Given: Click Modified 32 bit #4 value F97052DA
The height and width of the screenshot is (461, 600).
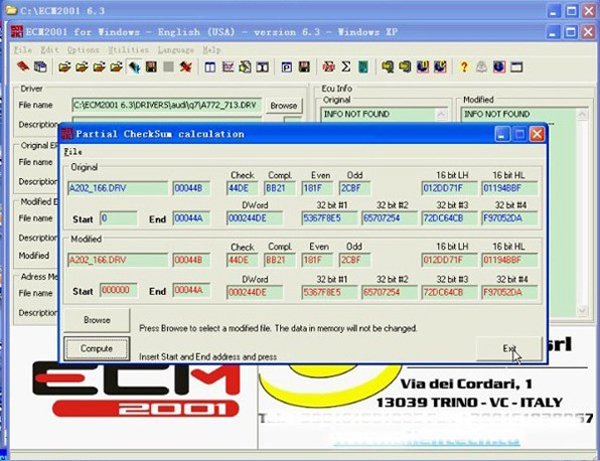Looking at the screenshot, I should pyautogui.click(x=509, y=292).
